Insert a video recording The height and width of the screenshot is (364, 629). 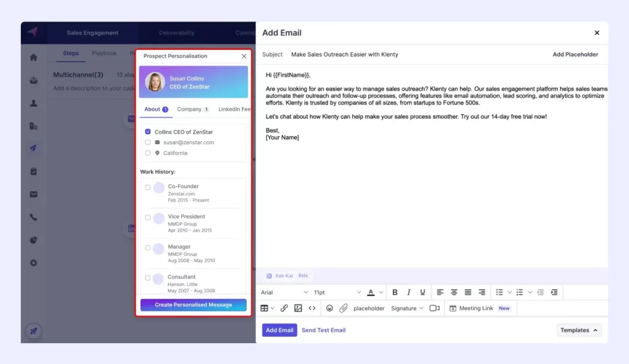coord(434,308)
